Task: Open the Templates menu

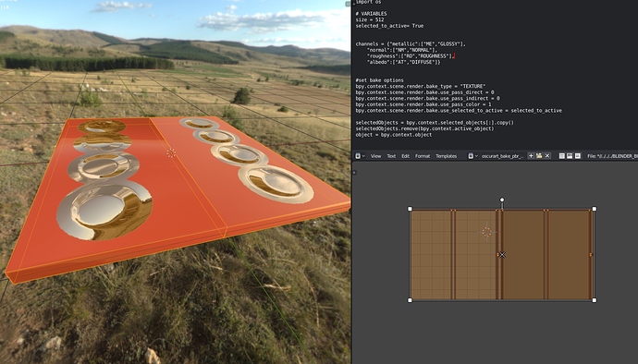Action: click(x=447, y=156)
